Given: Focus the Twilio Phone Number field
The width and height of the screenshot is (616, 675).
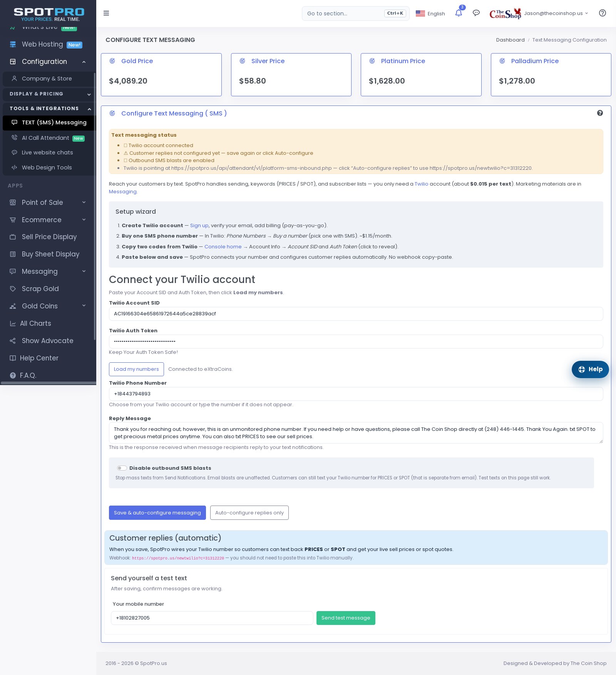Looking at the screenshot, I should click(x=356, y=394).
